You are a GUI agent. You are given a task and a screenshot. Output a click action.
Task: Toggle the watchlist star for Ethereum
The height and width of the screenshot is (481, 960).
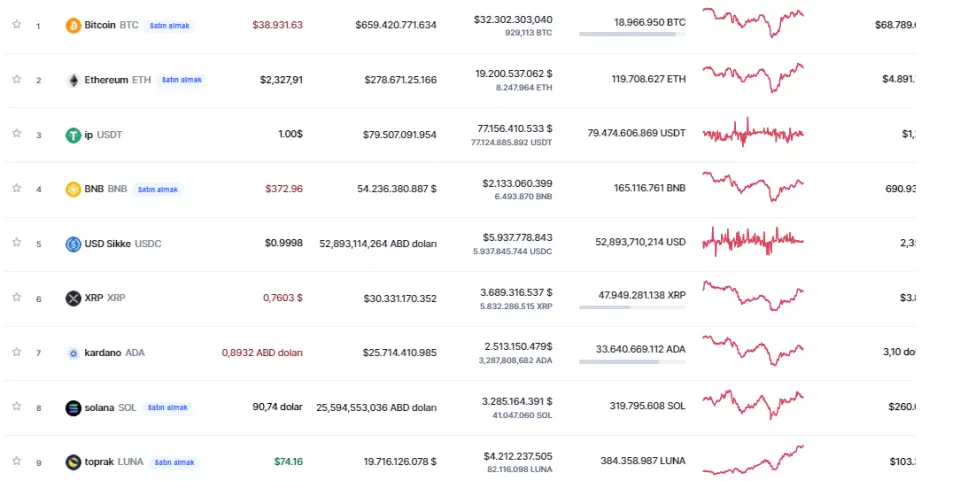click(x=16, y=80)
